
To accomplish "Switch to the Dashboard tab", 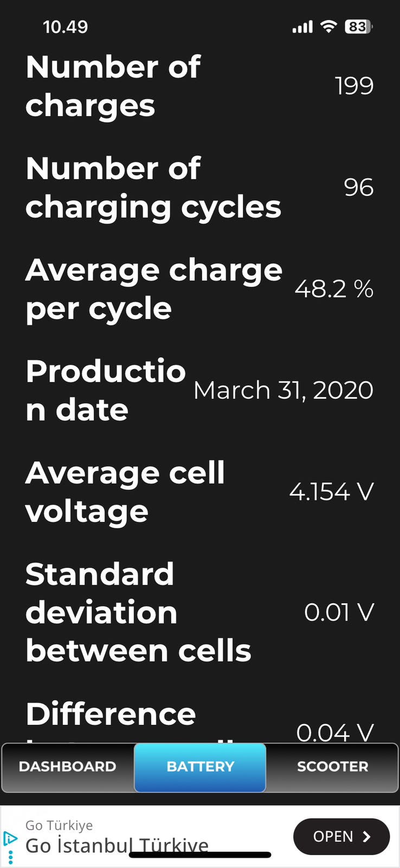I will pyautogui.click(x=68, y=767).
